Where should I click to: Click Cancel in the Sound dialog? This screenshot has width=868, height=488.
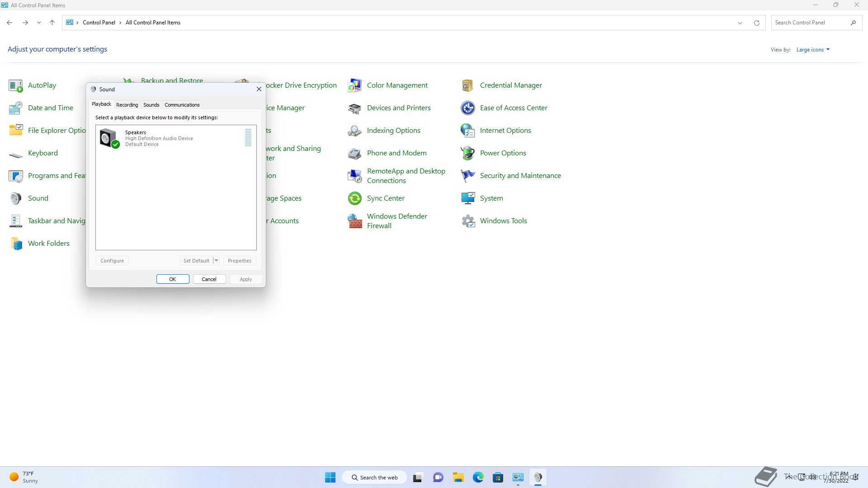click(x=209, y=279)
